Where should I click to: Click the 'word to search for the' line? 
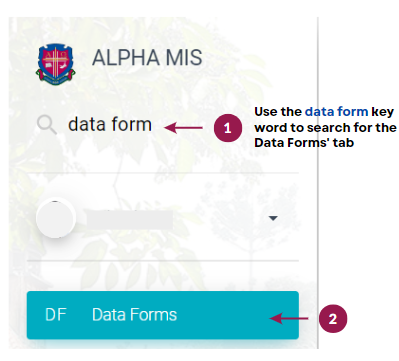(325, 128)
